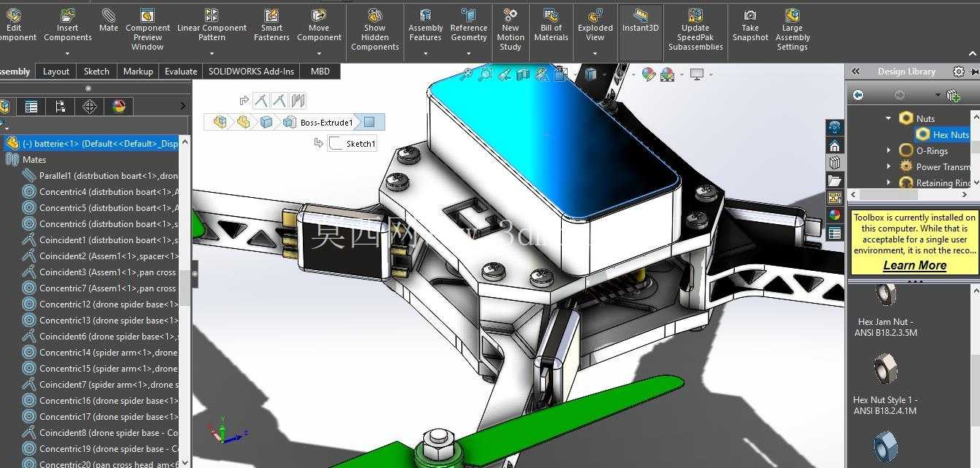Open DimXpertManager tab in left panel
Viewport: 980px width, 468px height.
pyautogui.click(x=90, y=107)
